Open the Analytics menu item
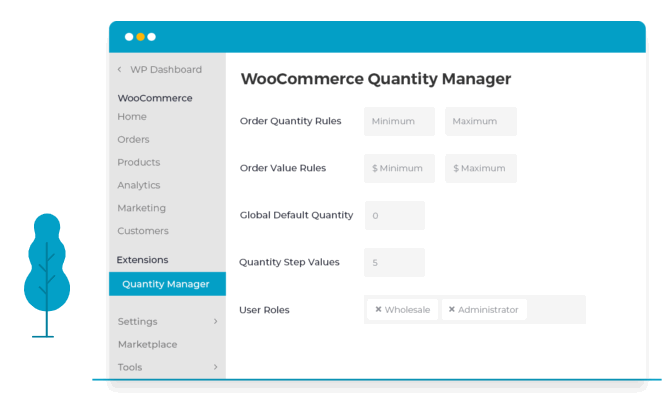The height and width of the screenshot is (399, 672). tap(139, 185)
